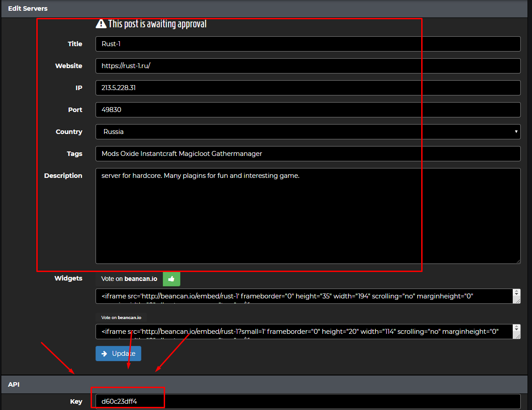Click the Widgets label
Image resolution: width=532 pixels, height=410 pixels.
tap(68, 278)
